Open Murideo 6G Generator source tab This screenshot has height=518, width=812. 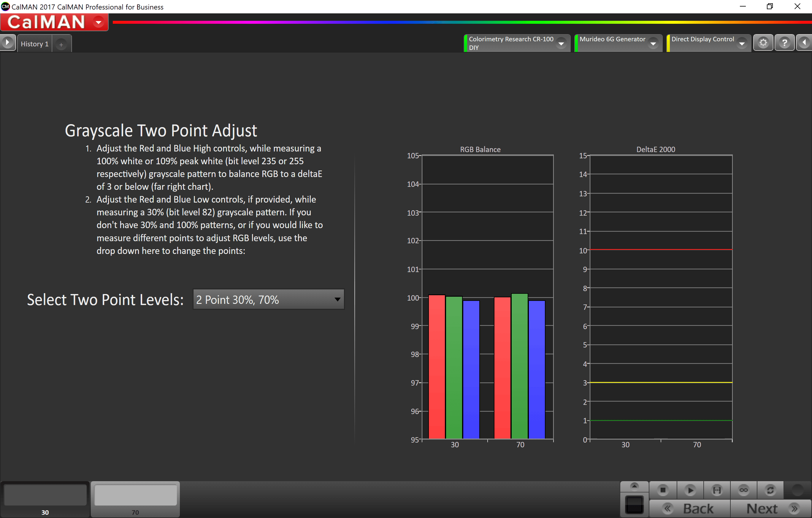(618, 43)
